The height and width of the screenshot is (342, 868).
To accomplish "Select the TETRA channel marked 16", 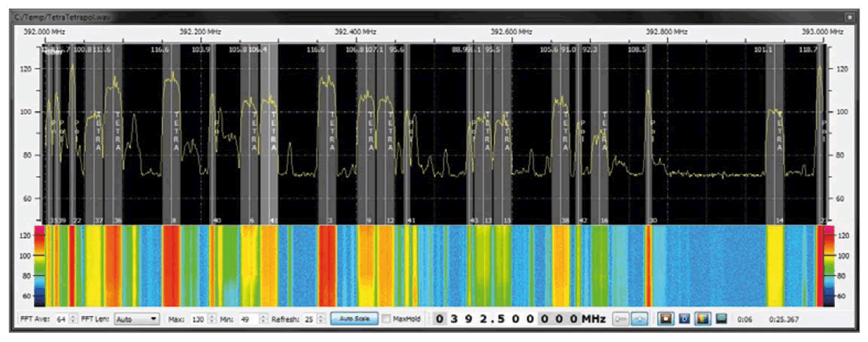I will [x=600, y=134].
